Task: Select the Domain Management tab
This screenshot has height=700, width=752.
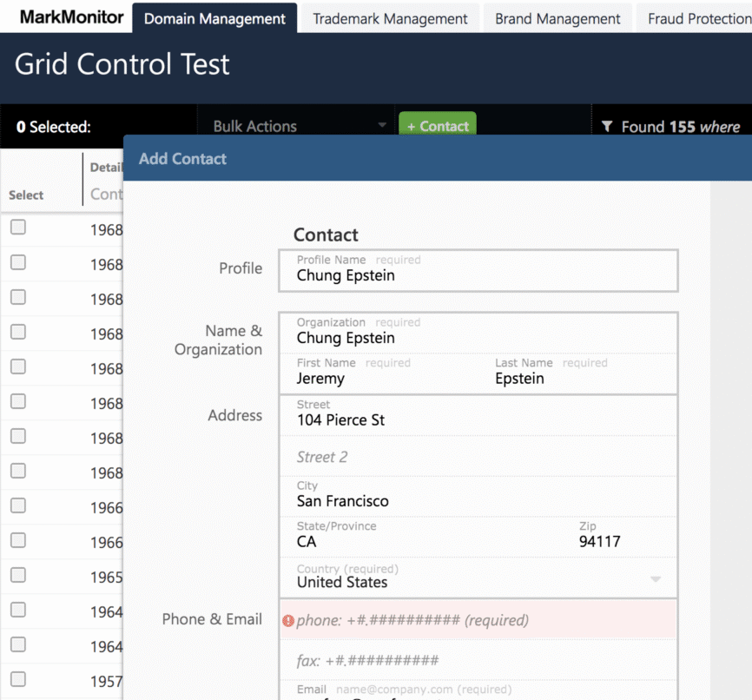Action: [214, 18]
